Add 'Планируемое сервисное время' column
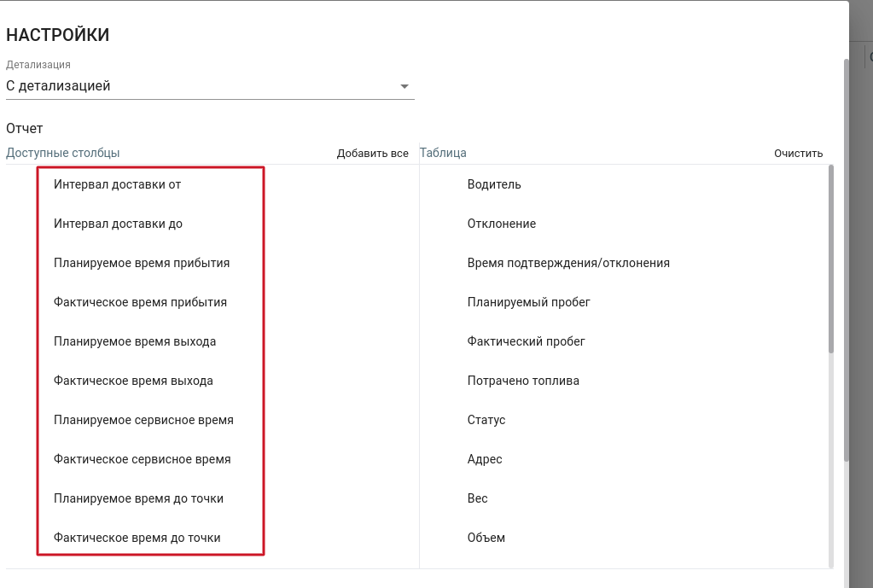873x588 pixels. [x=143, y=420]
